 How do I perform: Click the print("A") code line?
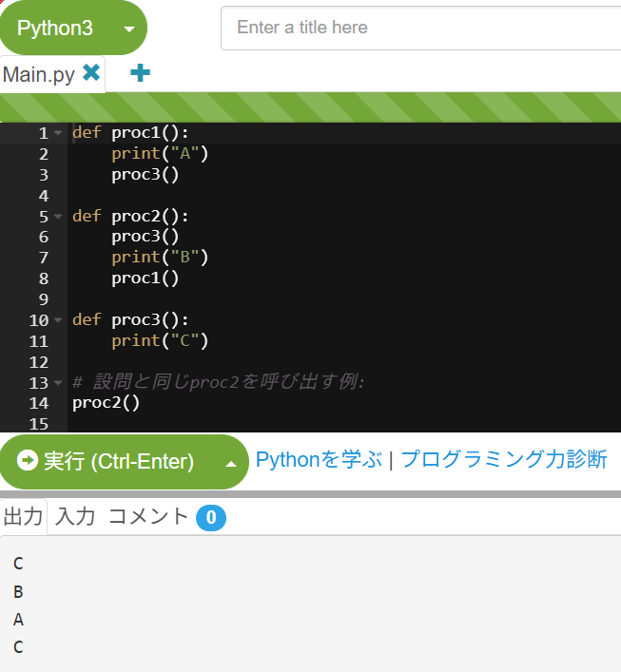pos(160,153)
